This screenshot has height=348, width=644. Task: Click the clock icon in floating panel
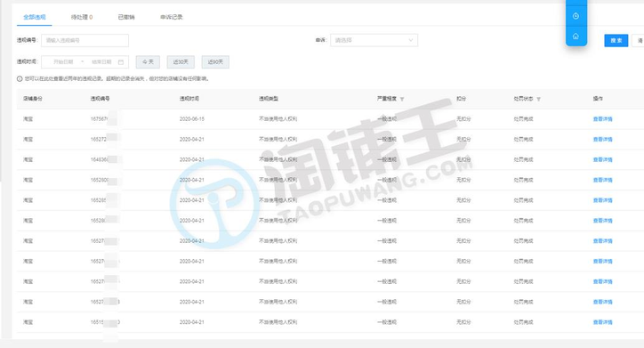(576, 16)
